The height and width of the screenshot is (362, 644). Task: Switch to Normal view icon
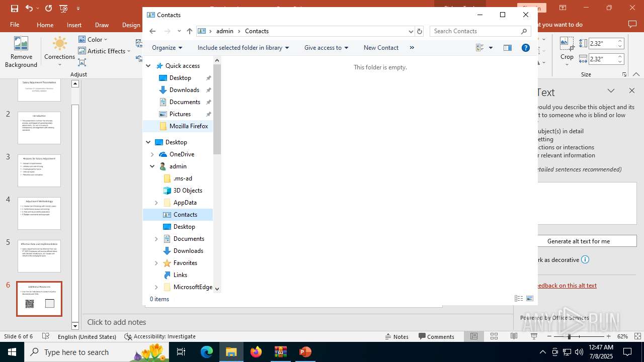(474, 336)
